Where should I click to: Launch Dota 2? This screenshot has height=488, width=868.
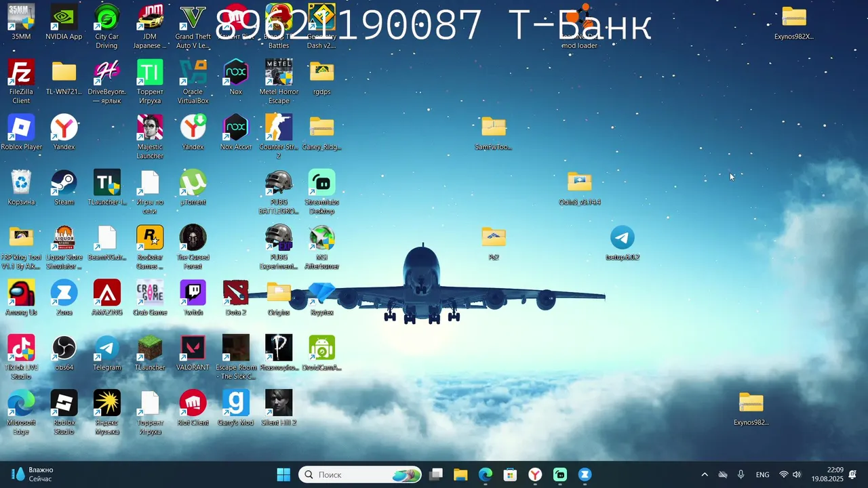click(x=235, y=298)
